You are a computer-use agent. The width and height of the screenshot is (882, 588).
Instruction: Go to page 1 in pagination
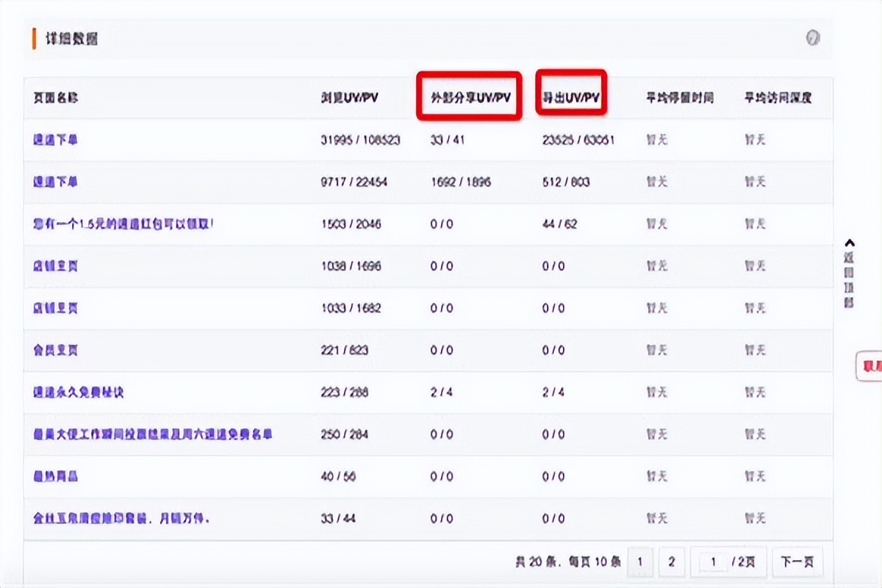tap(640, 562)
